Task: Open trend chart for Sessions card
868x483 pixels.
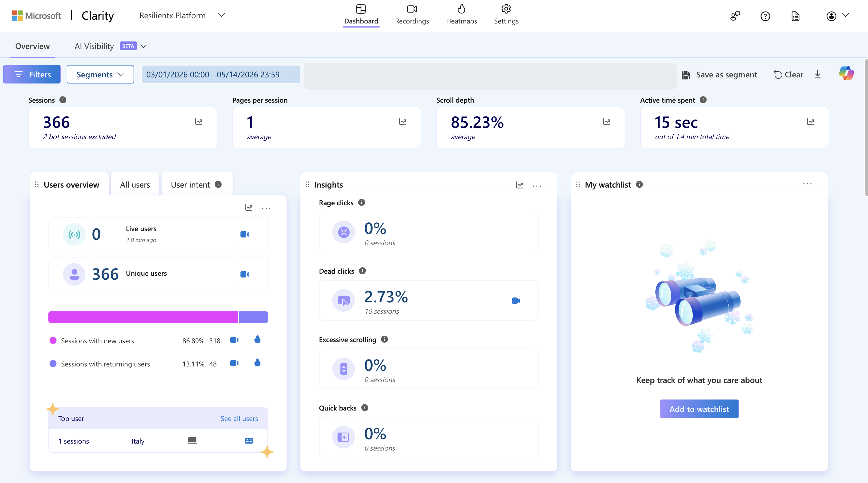Action: coord(199,122)
